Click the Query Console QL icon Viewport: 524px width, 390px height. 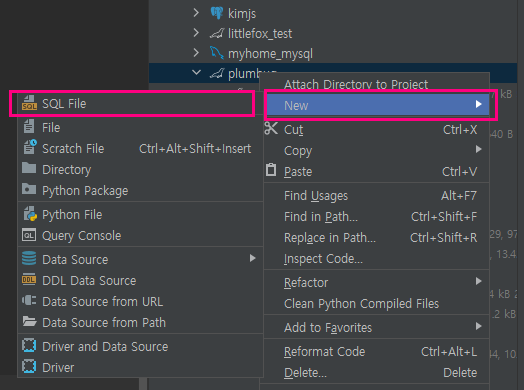(29, 235)
